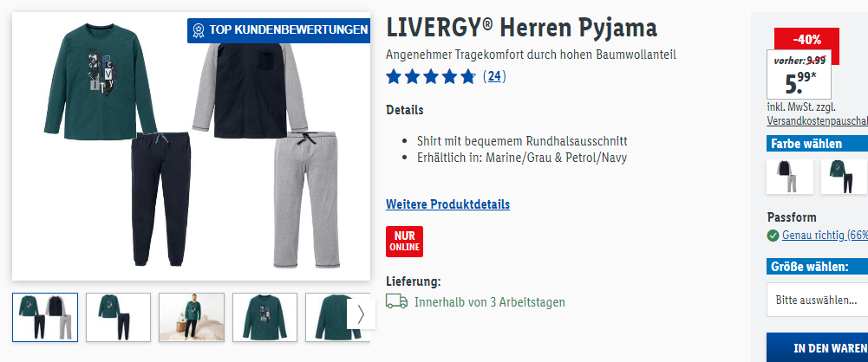Select the Marine/Grau color swatch
Viewport: 868px width, 362px height.
click(789, 177)
